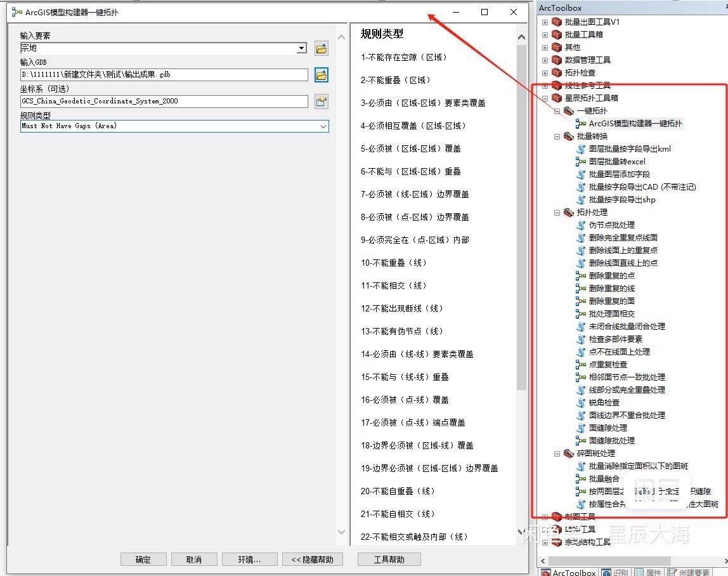Click 批量出图工具V1 toolbox icon
Image resolution: width=728 pixels, height=576 pixels.
(x=557, y=22)
